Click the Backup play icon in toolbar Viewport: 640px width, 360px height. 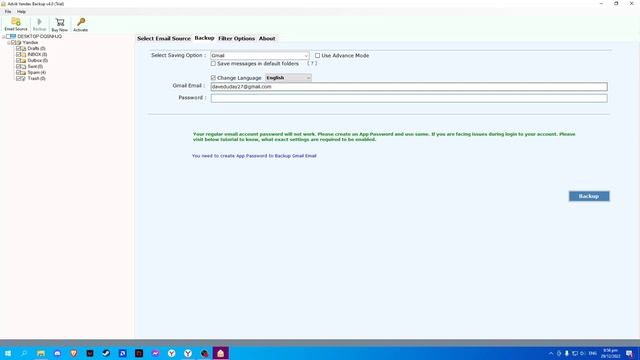click(39, 22)
